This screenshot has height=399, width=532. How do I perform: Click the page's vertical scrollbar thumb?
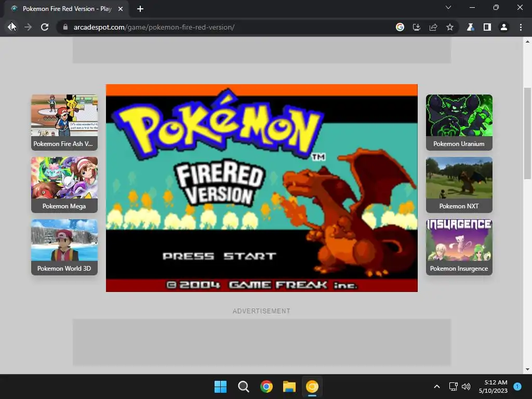527,133
